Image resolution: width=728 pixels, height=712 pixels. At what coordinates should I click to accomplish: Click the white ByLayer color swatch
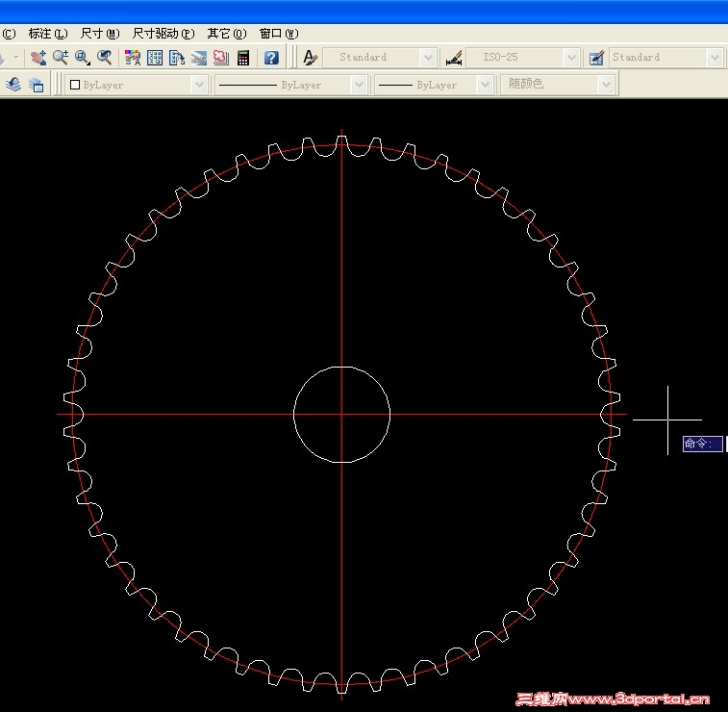75,85
